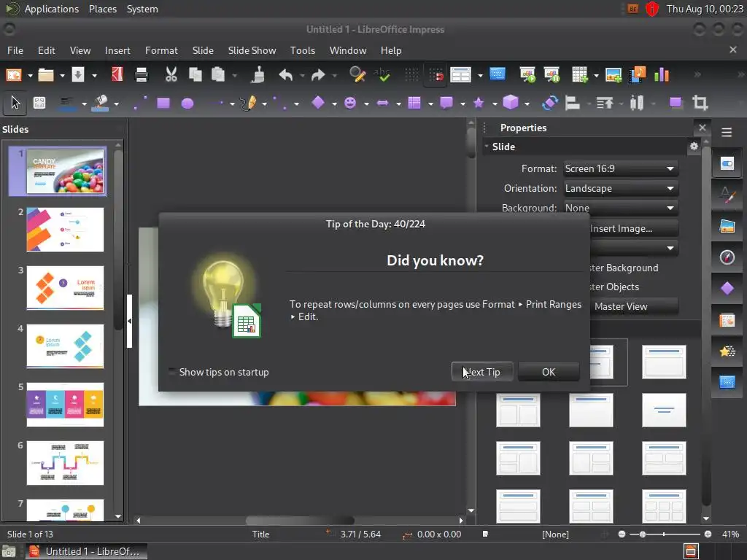The width and height of the screenshot is (747, 560).
Task: Close the Properties sidebar deck
Action: (x=702, y=127)
